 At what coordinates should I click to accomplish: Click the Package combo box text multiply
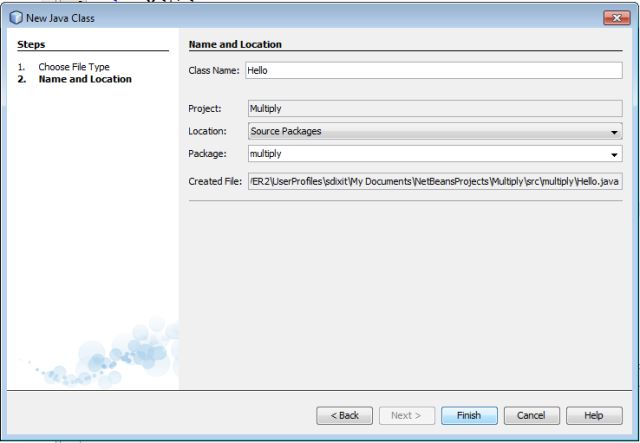[266, 154]
